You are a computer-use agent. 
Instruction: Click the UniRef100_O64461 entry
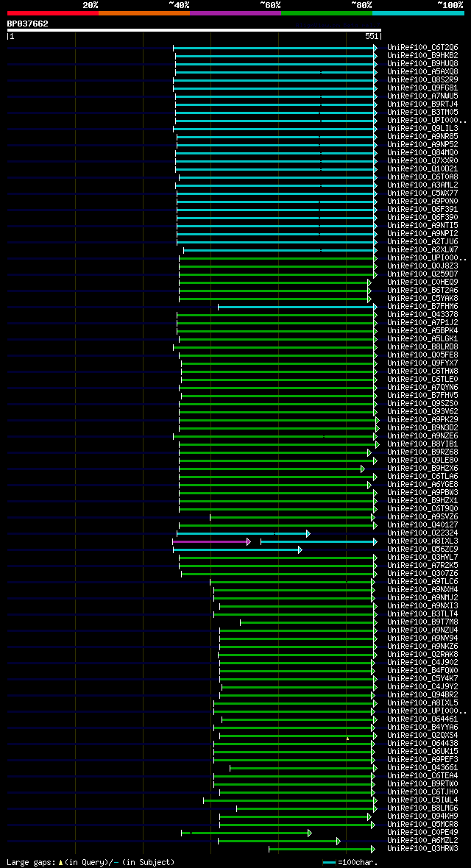(422, 719)
